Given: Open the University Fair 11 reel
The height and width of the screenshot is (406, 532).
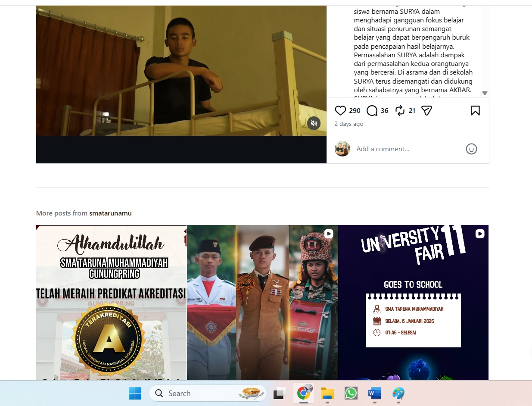Looking at the screenshot, I should [x=413, y=302].
